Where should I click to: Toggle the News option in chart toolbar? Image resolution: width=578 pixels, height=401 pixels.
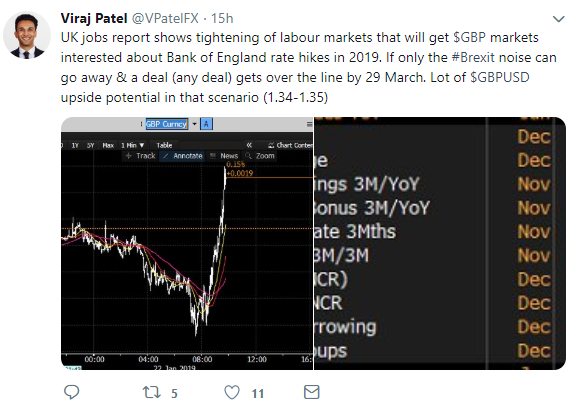224,156
